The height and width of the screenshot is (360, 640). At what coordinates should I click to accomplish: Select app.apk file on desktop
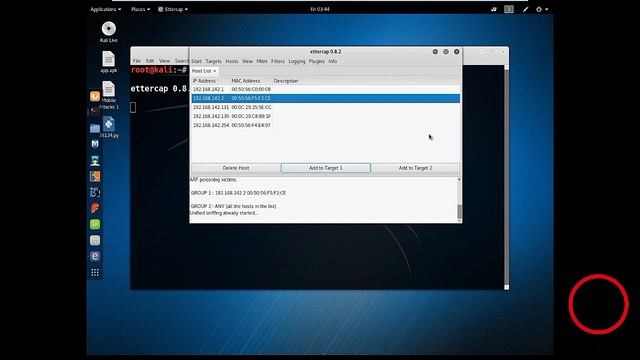coord(109,62)
